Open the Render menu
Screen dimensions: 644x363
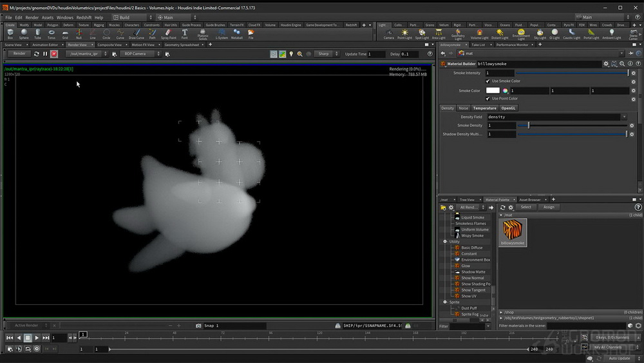32,17
